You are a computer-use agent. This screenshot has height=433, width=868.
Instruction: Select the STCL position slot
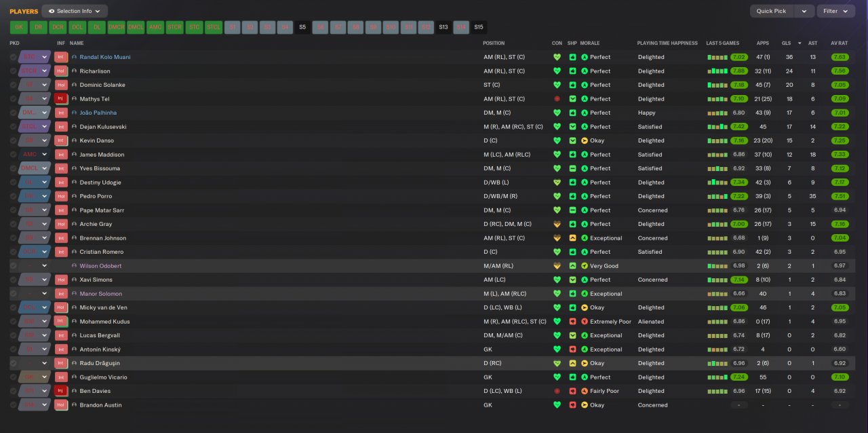point(214,28)
